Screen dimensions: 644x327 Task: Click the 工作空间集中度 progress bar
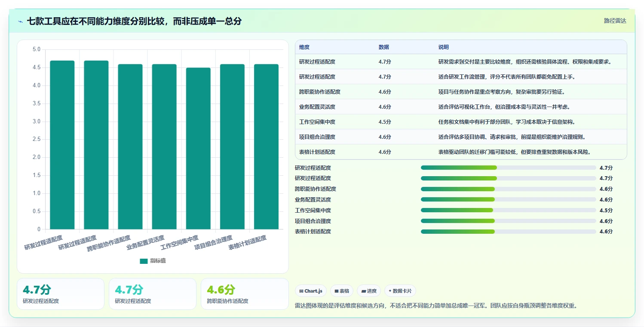509,211
